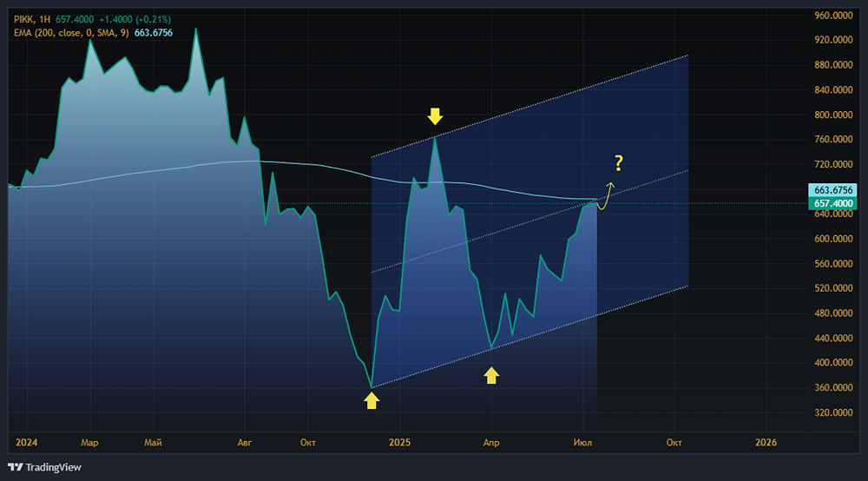Screen dimensions: 868x481
Task: Click the 2024 time axis label
Action: click(x=26, y=442)
